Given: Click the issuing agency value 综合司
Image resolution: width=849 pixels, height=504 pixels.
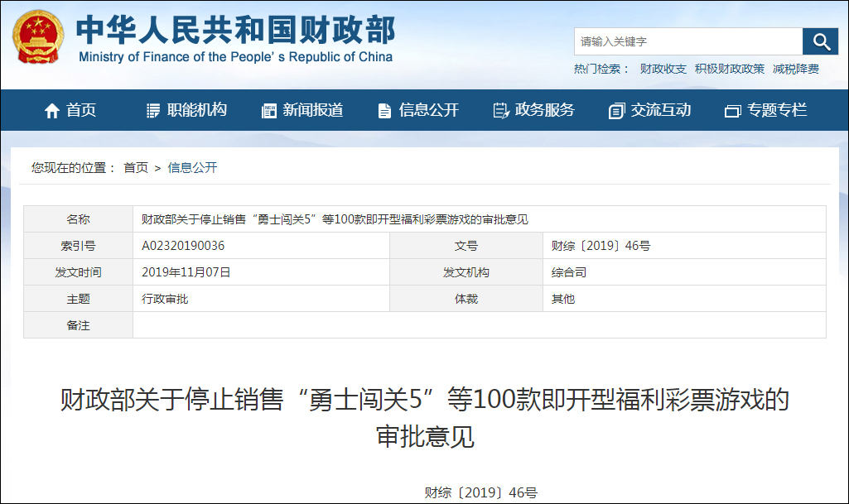Looking at the screenshot, I should (x=568, y=272).
